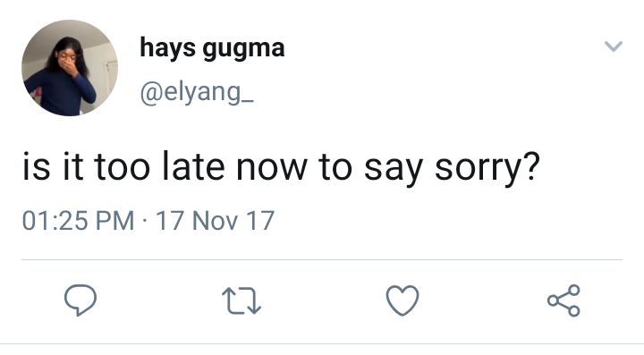View the avatar of the person covering their face
Image resolution: width=644 pixels, height=355 pixels.
click(x=70, y=68)
